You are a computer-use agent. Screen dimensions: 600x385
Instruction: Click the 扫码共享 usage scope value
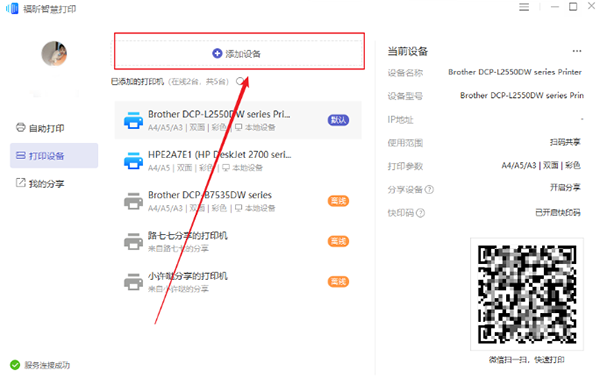click(565, 142)
